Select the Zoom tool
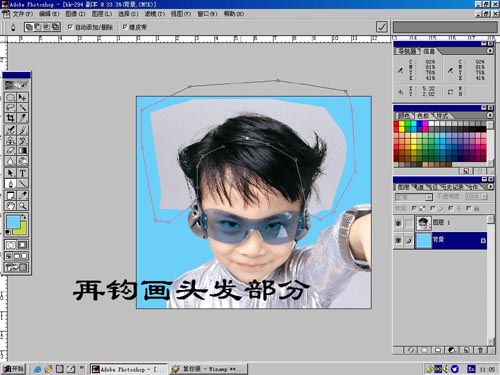The width and height of the screenshot is (500, 375). [22, 206]
